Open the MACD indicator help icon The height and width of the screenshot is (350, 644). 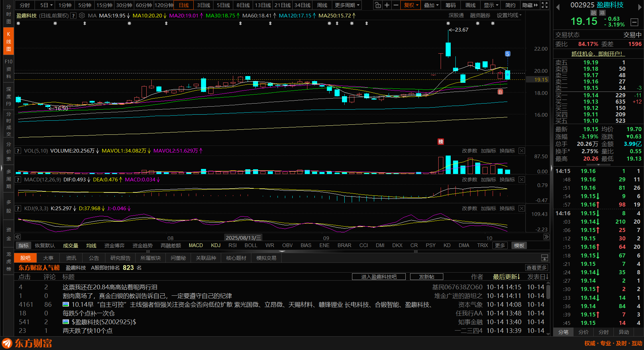(x=18, y=180)
